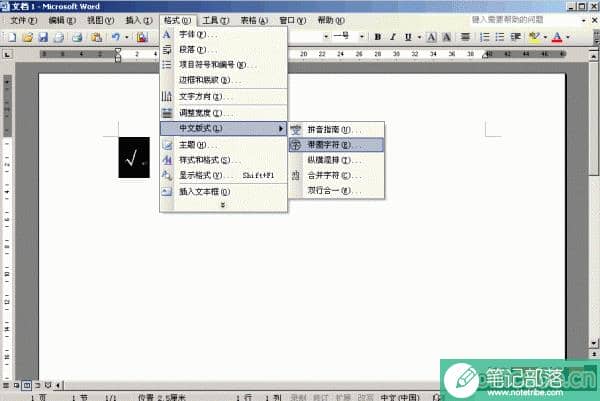Screen dimensions: 600x401
Task: Open the 插入(I) menu
Action: click(139, 20)
